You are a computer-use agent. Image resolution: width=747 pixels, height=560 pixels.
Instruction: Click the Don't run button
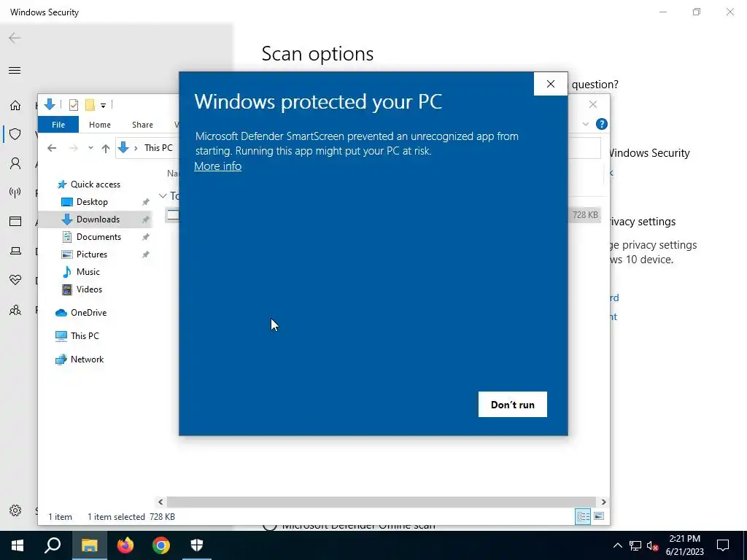pyautogui.click(x=513, y=404)
